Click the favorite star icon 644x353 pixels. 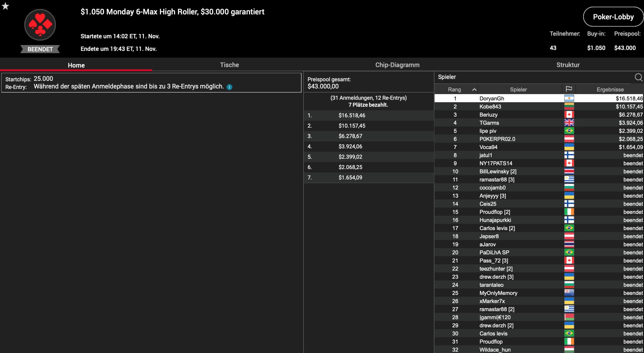(5, 6)
